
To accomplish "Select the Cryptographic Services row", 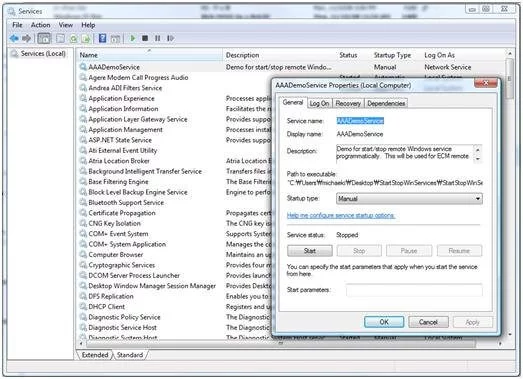I will pyautogui.click(x=122, y=265).
